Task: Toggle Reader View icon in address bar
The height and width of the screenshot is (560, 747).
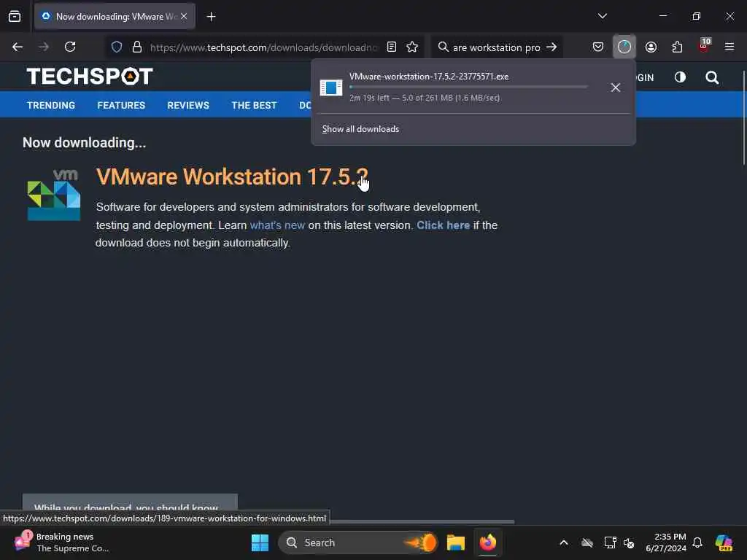Action: point(392,47)
